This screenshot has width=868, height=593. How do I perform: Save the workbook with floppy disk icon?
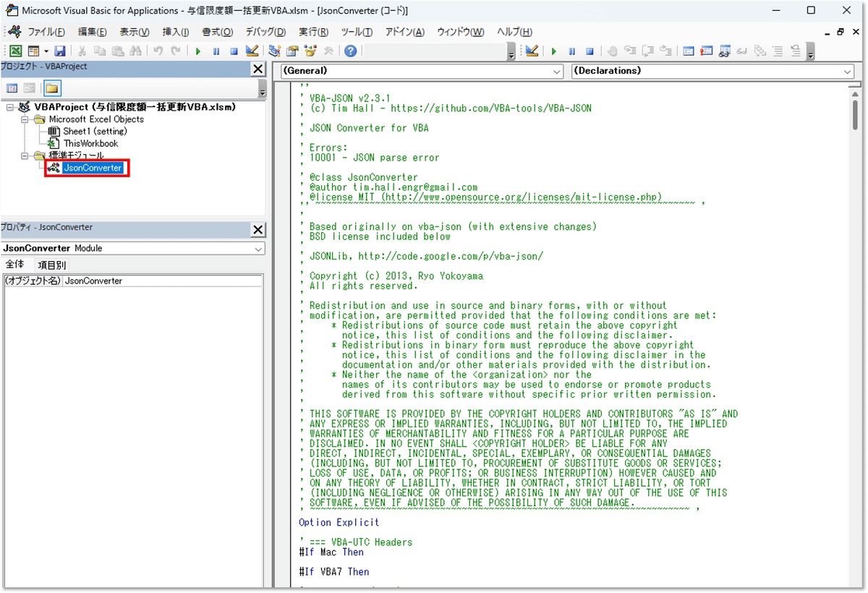coord(59,51)
